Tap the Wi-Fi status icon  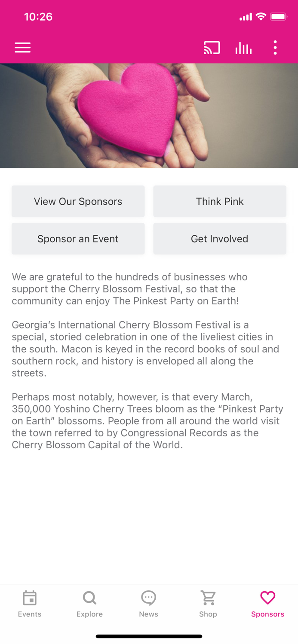262,16
